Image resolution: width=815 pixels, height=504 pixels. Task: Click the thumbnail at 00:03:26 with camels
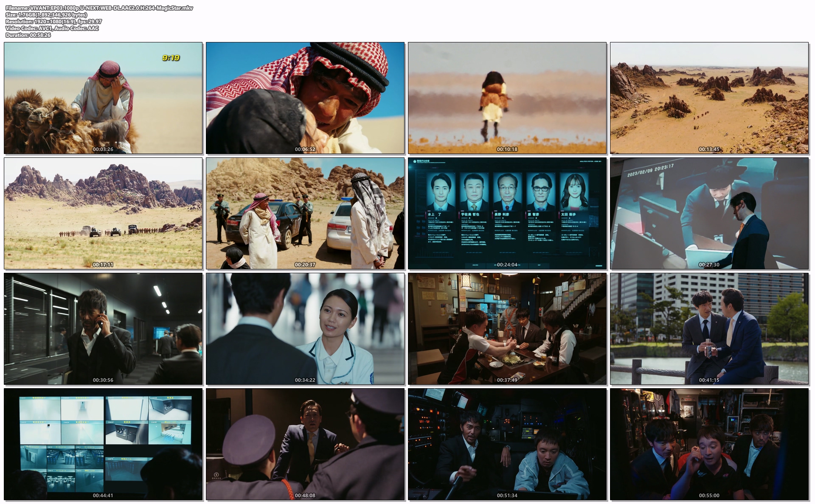point(103,98)
